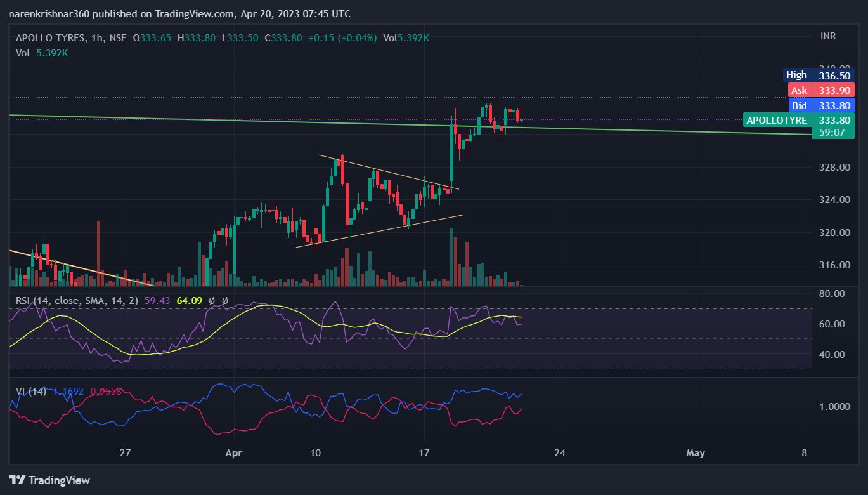Click the APOLLOTYRE 333.80 price tag
The width and height of the screenshot is (868, 495).
click(x=799, y=120)
